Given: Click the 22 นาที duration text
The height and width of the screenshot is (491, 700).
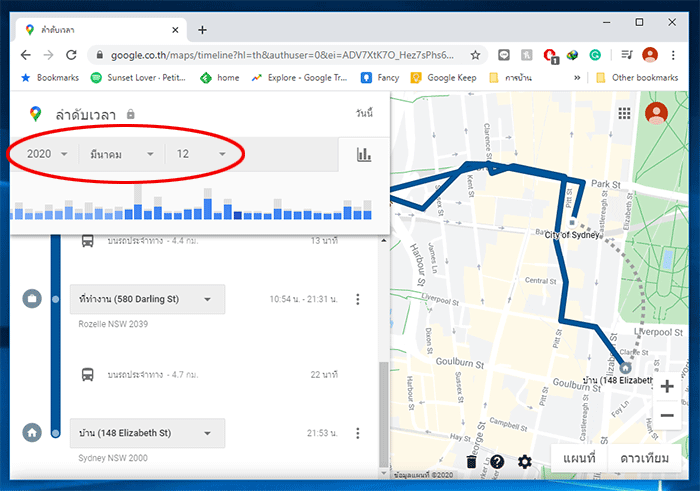Looking at the screenshot, I should (324, 374).
